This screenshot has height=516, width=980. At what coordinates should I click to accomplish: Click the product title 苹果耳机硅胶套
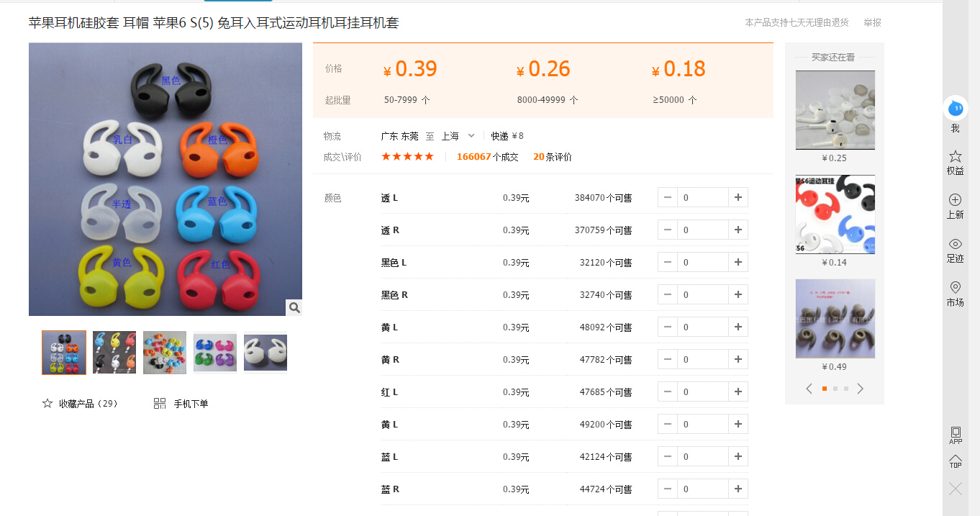(214, 23)
